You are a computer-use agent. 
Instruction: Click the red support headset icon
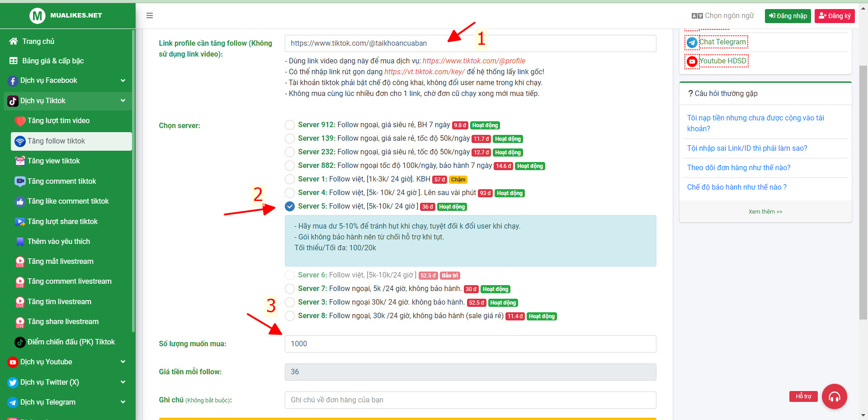[x=834, y=396]
